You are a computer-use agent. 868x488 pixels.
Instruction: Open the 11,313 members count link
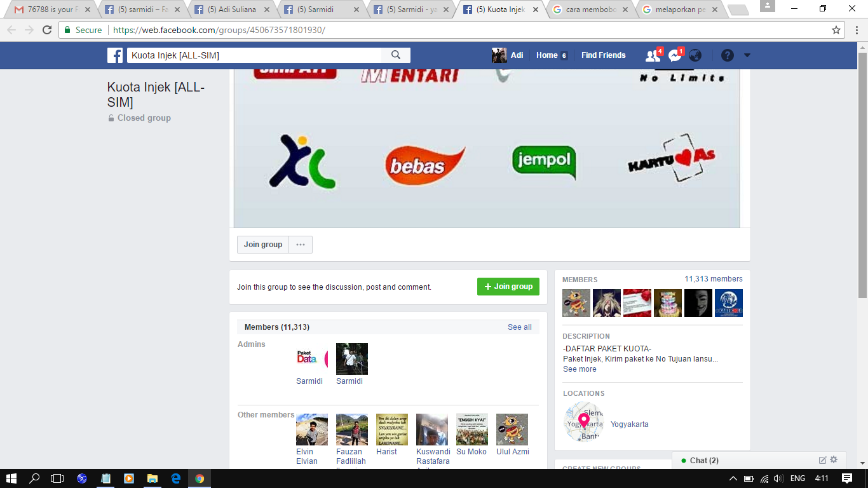[x=714, y=279]
